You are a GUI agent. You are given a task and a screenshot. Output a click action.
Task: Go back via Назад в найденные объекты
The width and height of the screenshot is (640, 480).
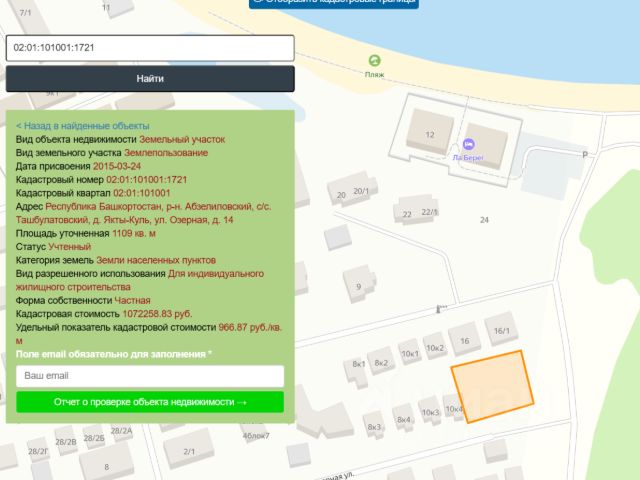82,126
